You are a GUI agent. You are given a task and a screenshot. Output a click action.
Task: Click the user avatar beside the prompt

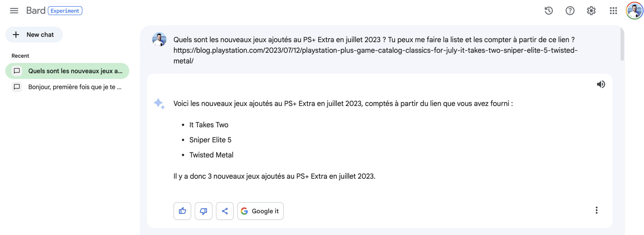click(x=159, y=39)
